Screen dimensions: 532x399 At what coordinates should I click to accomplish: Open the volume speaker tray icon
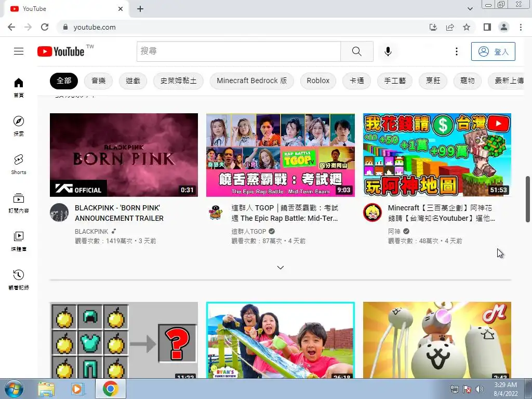(x=479, y=389)
